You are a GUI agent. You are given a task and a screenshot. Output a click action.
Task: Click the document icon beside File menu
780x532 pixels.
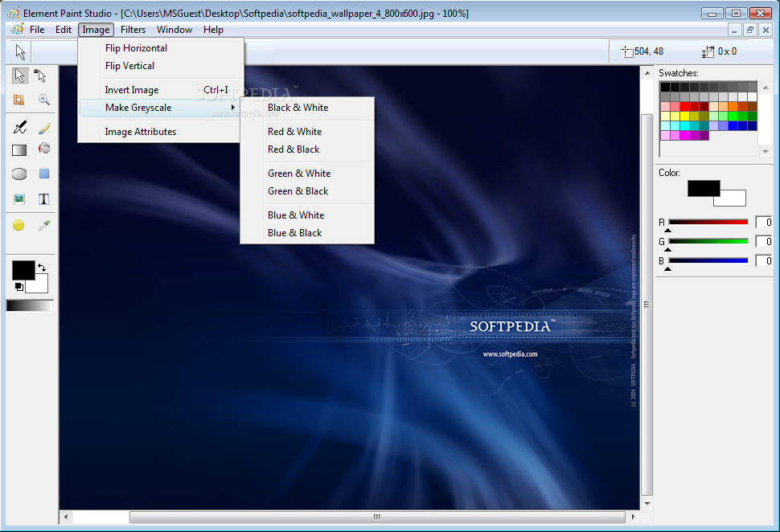(18, 30)
